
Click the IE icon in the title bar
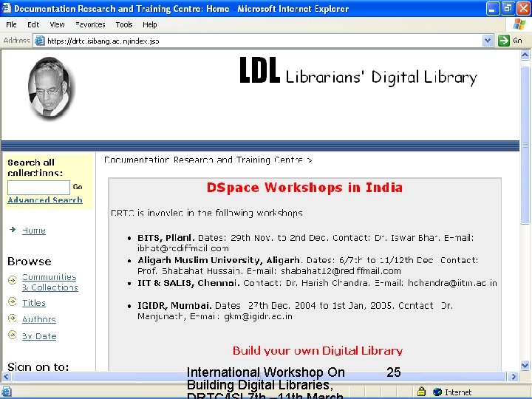pos(6,8)
